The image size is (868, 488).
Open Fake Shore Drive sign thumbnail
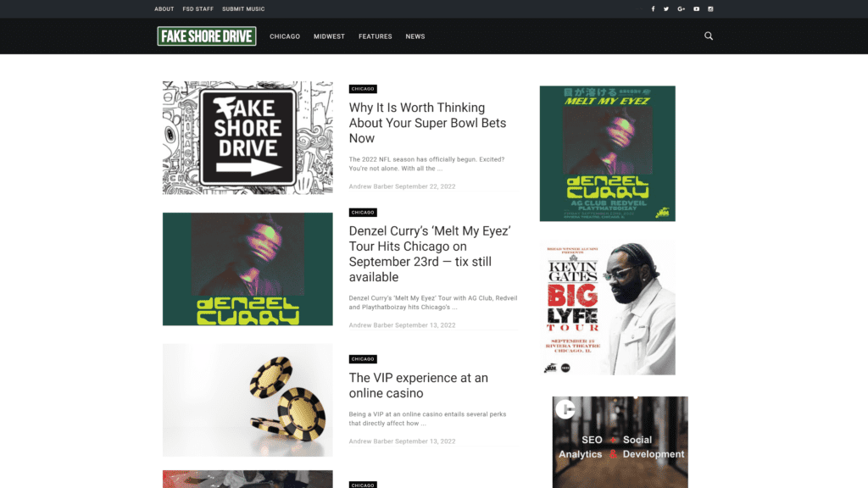pyautogui.click(x=248, y=138)
